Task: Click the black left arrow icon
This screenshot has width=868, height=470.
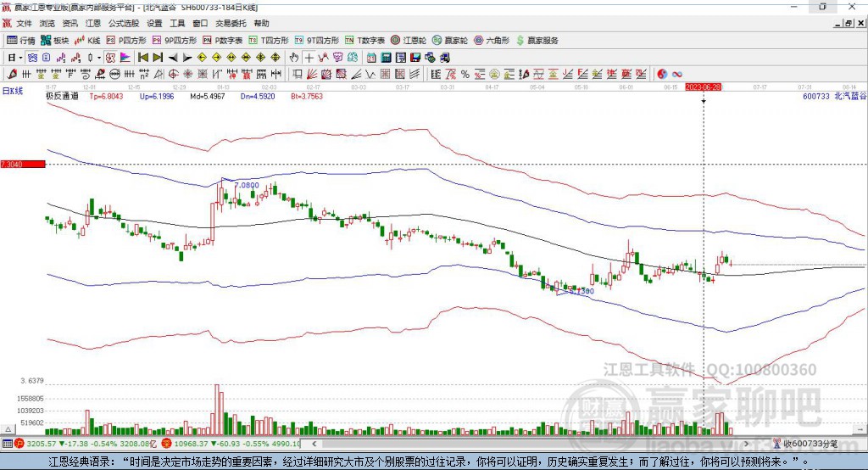Action: (x=173, y=58)
